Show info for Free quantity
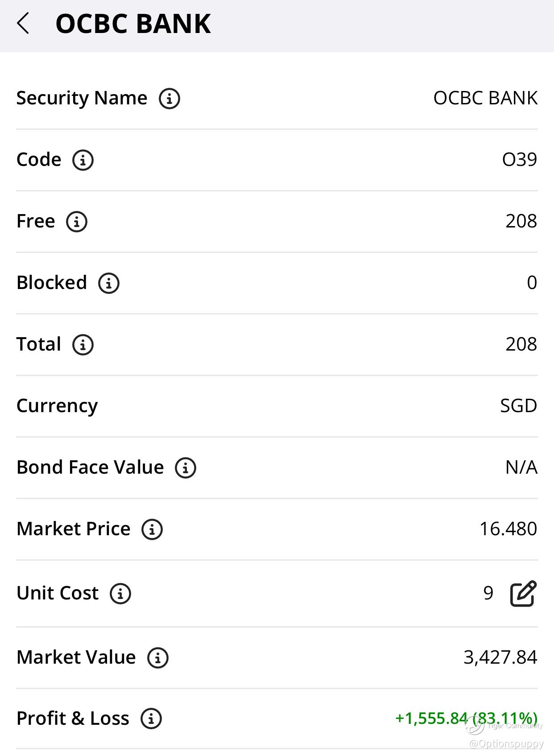554x756 pixels. pos(77,222)
